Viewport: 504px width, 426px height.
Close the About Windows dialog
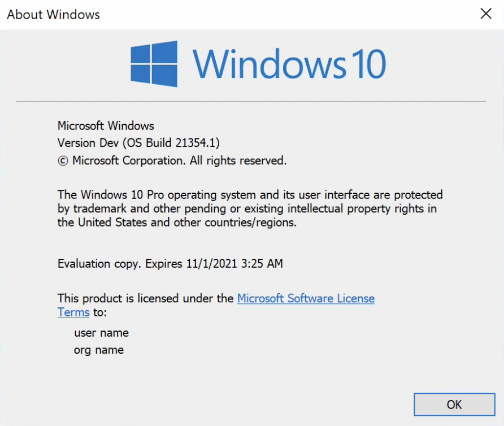tap(486, 14)
